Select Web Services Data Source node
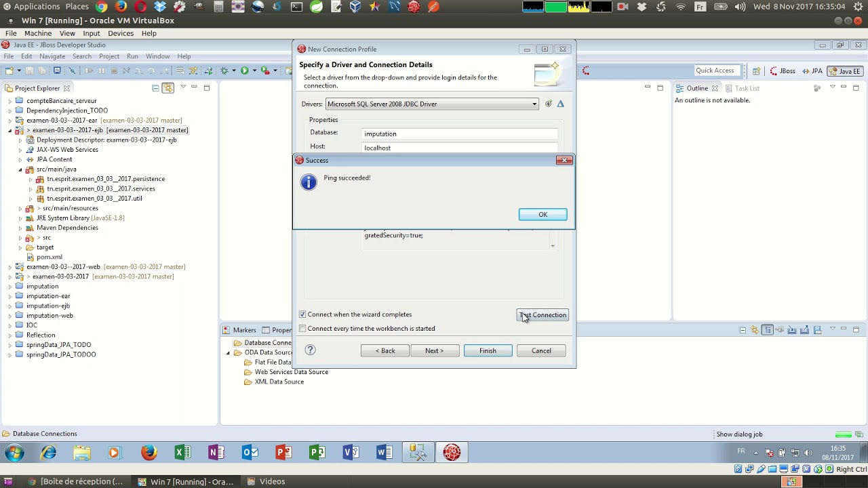868x488 pixels. pos(291,372)
